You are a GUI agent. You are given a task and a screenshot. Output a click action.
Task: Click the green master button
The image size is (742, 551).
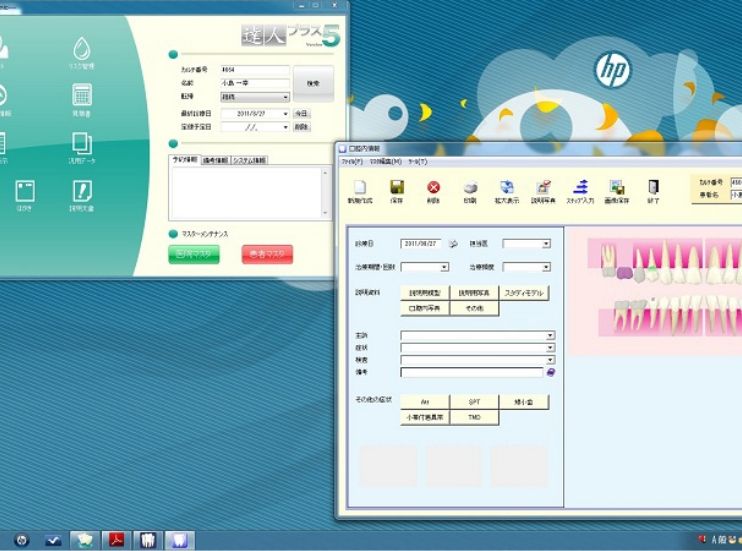coord(194,254)
